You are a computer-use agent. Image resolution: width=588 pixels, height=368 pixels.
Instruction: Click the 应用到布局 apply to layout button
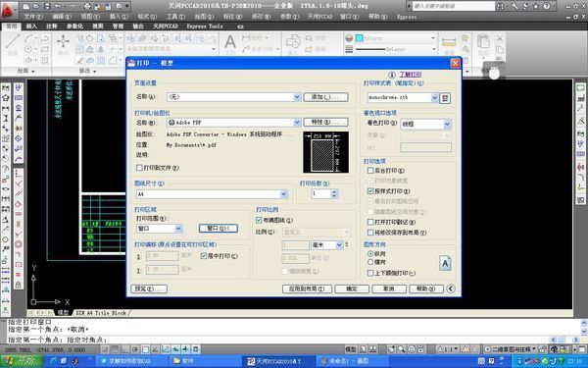pyautogui.click(x=307, y=289)
